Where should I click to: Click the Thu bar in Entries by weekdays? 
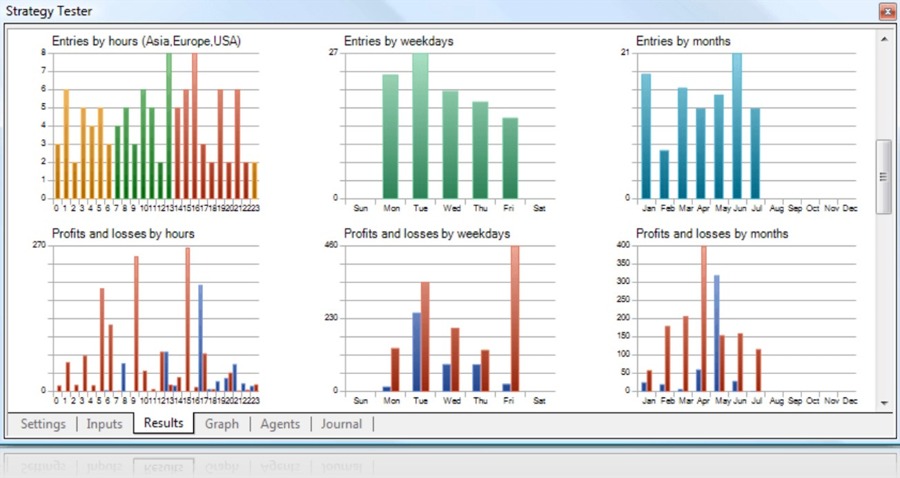(480, 150)
